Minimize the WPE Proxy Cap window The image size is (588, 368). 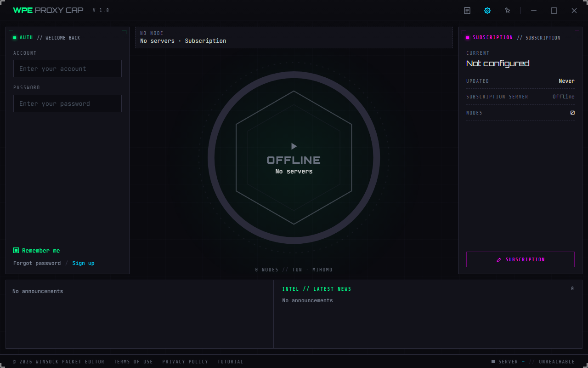(534, 11)
